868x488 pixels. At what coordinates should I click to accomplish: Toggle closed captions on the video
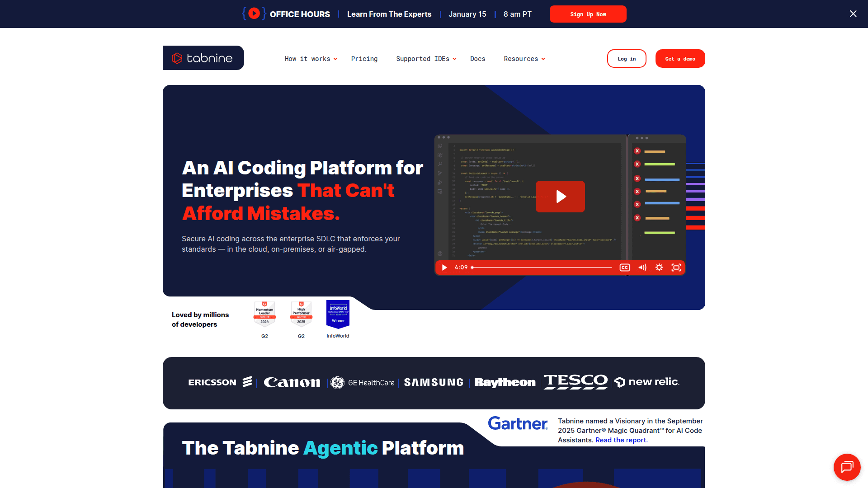(x=624, y=267)
